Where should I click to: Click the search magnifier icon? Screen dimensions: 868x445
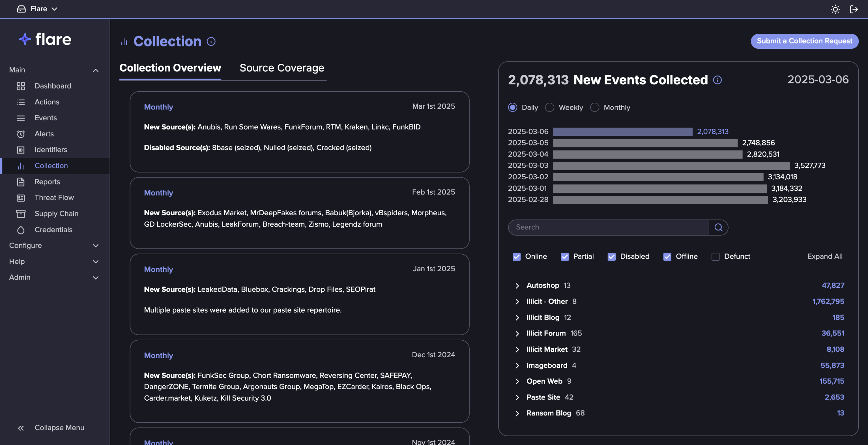pyautogui.click(x=718, y=227)
